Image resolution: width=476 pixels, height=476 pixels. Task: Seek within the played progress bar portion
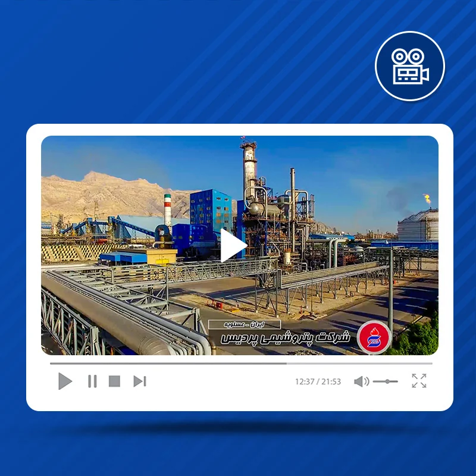[x=168, y=364]
